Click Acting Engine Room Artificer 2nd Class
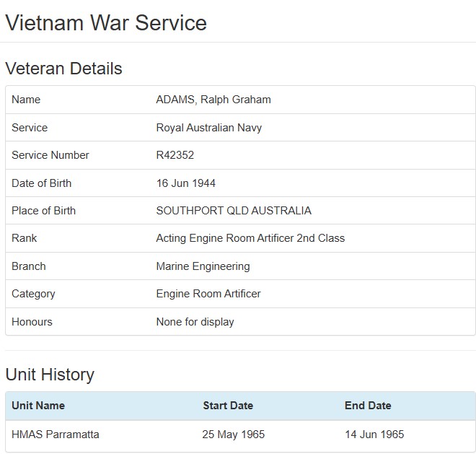The width and height of the screenshot is (476, 454). pos(250,238)
